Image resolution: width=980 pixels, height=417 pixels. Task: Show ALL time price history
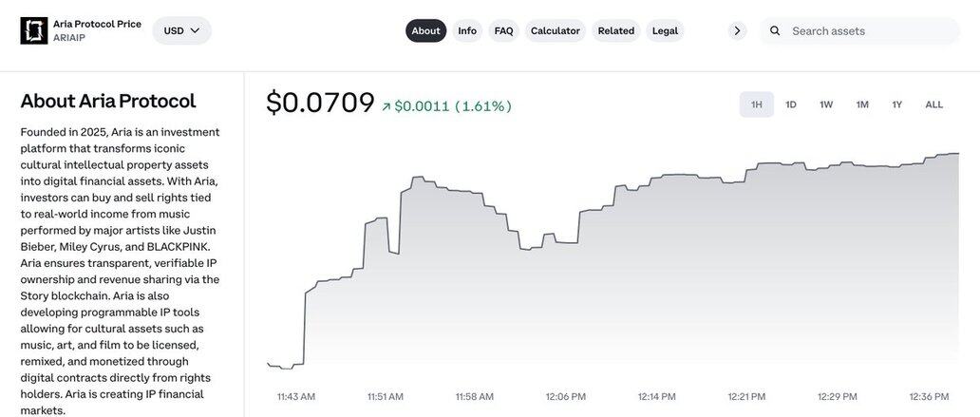pos(934,104)
